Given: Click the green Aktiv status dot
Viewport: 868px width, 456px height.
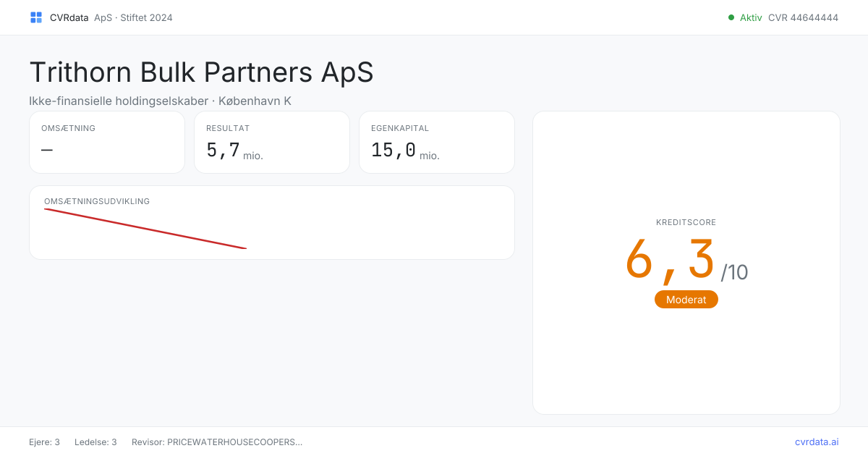Looking at the screenshot, I should pyautogui.click(x=731, y=17).
